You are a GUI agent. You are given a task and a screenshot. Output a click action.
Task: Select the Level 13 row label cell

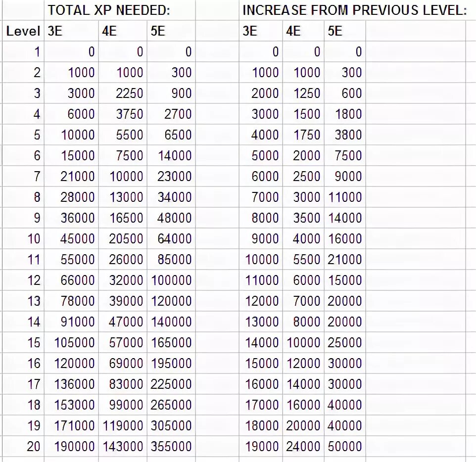[x=23, y=301]
